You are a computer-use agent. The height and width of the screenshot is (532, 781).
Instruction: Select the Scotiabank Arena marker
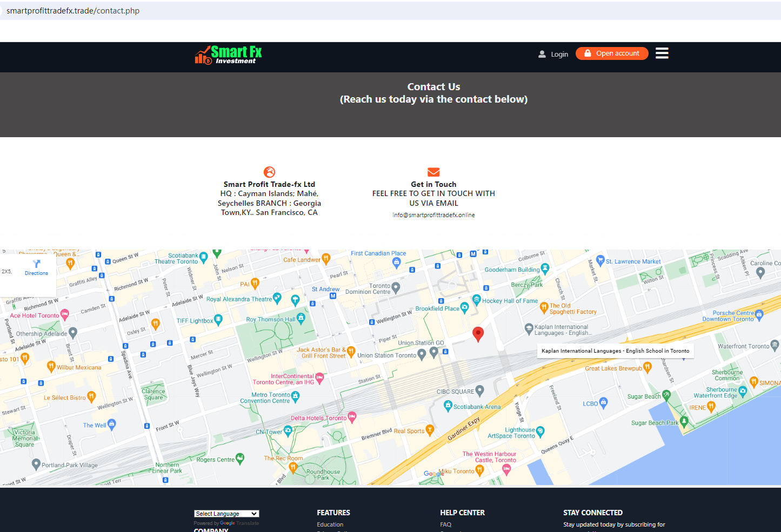pos(448,406)
